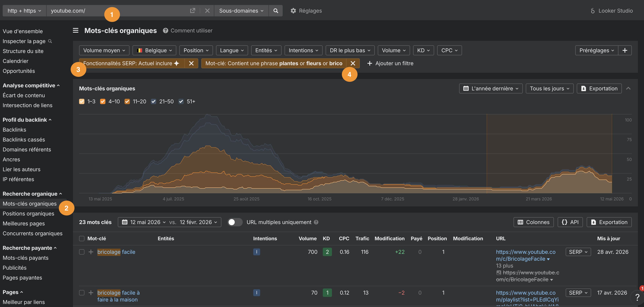Uncheck the 11–20 position checkbox

click(127, 102)
